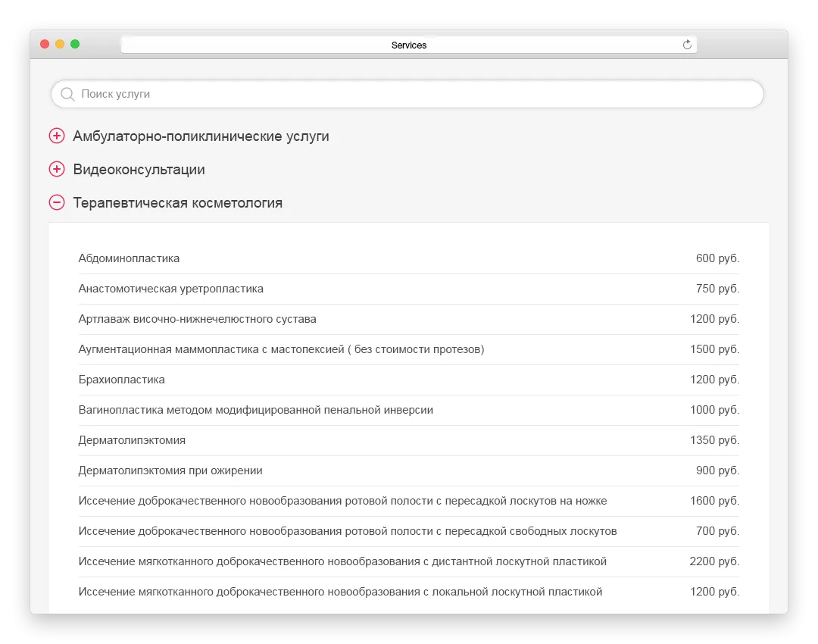Click the yellow macOS minimize button
This screenshot has height=644, width=818.
60,44
